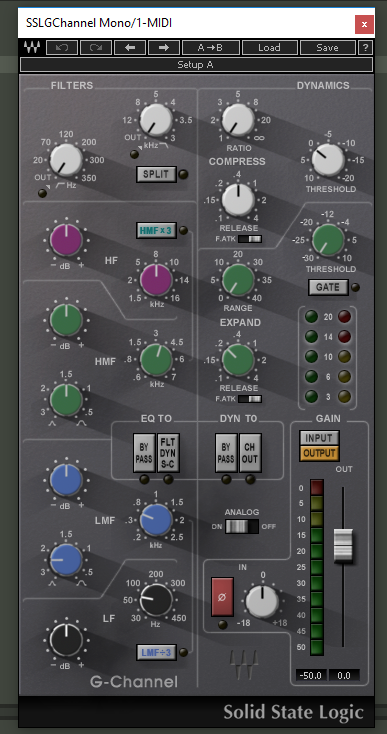Toggle the compressor F.ATK switch
387x734 pixels.
249,239
